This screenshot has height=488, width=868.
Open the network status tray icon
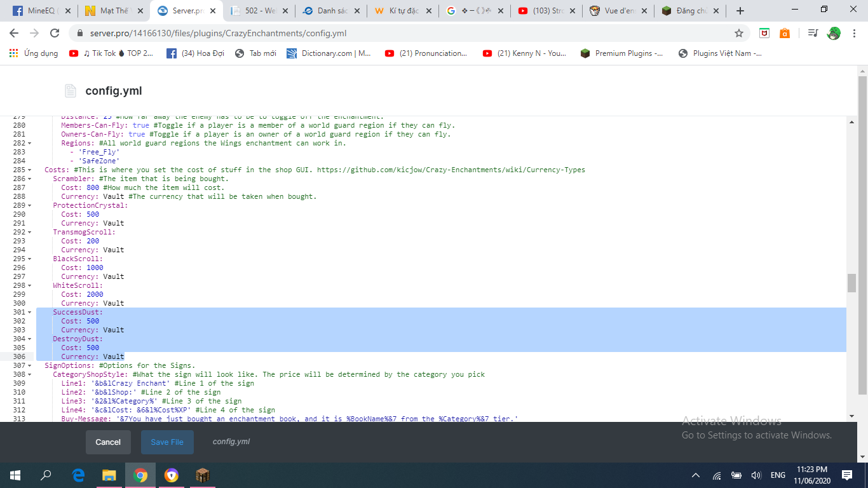(x=717, y=475)
